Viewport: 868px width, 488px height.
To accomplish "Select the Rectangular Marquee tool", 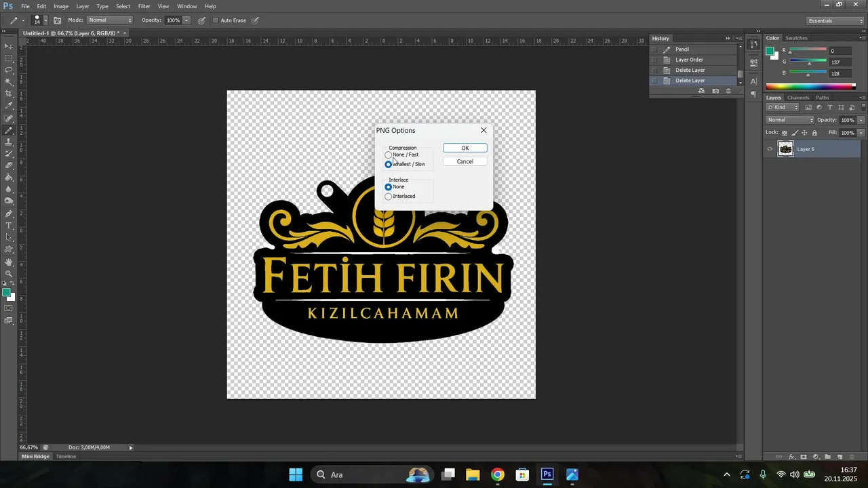I will 9,58.
